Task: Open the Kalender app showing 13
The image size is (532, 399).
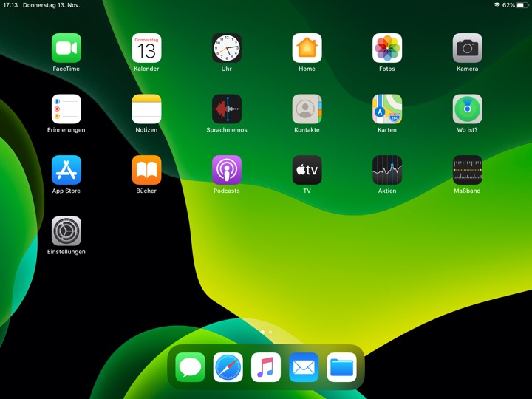Action: tap(146, 48)
